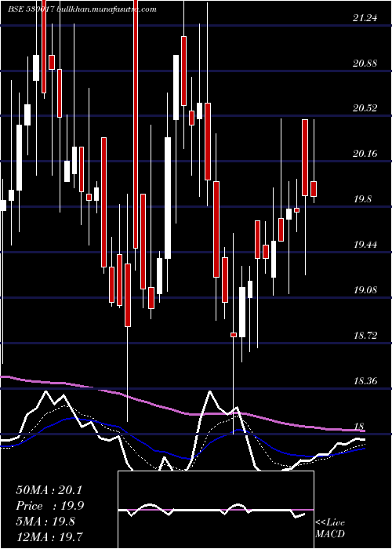392x549 pixels.
Task: Click the Price : 19.9 legend text
Action: (49, 506)
